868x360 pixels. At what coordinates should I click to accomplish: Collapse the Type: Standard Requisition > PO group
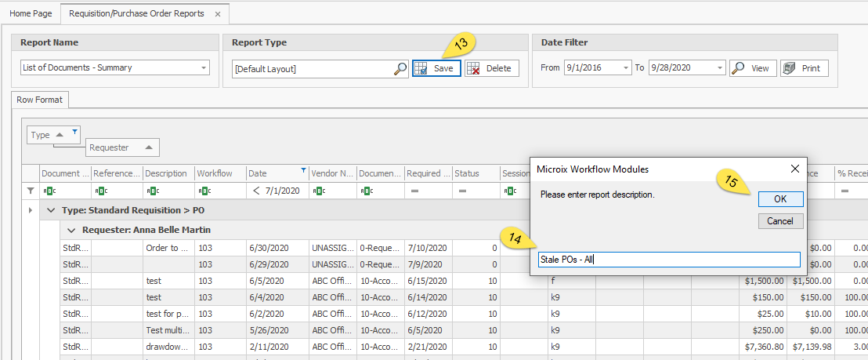tap(52, 210)
